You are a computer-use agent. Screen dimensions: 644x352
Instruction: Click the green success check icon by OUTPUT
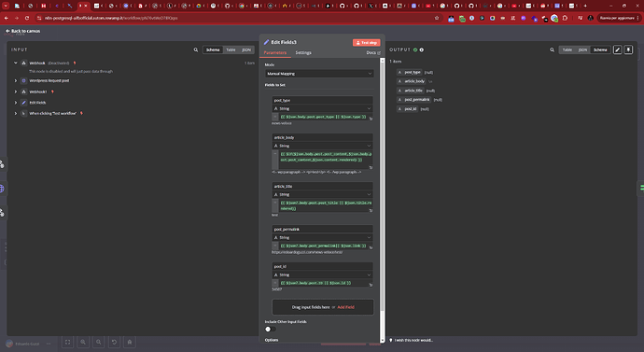[415, 49]
